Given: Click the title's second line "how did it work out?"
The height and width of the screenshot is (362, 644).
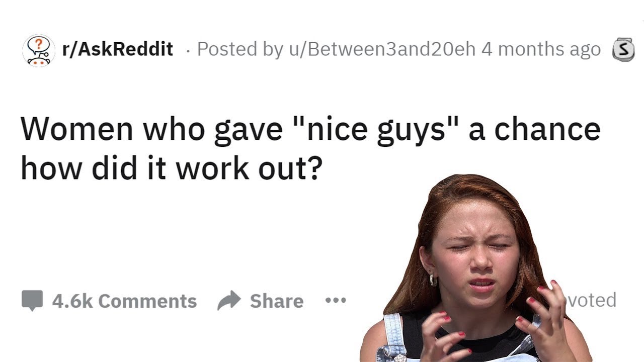Looking at the screenshot, I should click(171, 168).
